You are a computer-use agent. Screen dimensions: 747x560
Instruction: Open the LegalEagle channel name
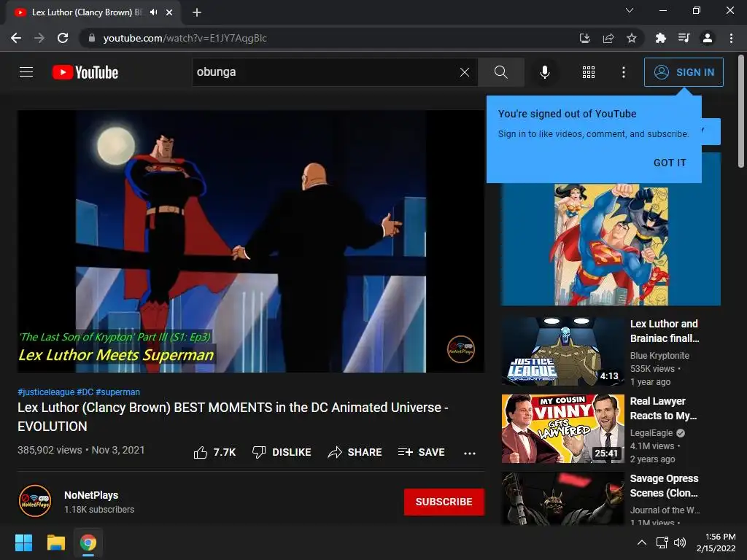(651, 433)
